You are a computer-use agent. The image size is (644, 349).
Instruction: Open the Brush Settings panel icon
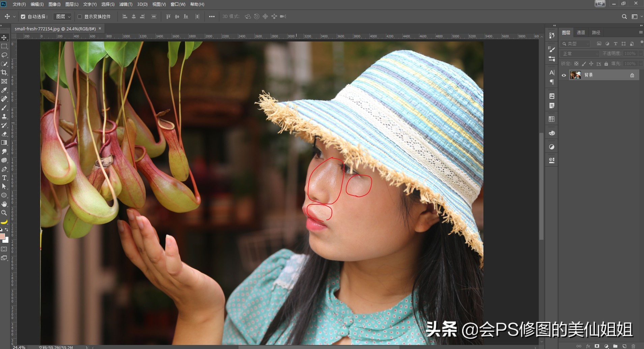tap(552, 49)
